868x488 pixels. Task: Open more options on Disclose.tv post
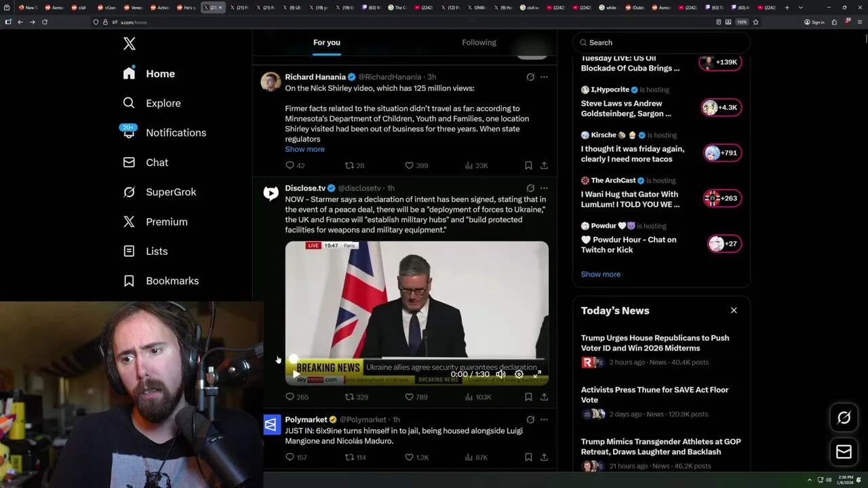pyautogui.click(x=544, y=188)
